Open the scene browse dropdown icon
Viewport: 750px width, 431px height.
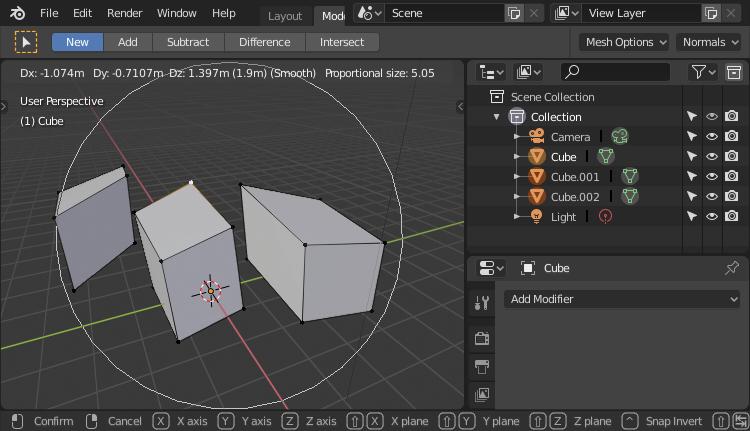tap(369, 13)
